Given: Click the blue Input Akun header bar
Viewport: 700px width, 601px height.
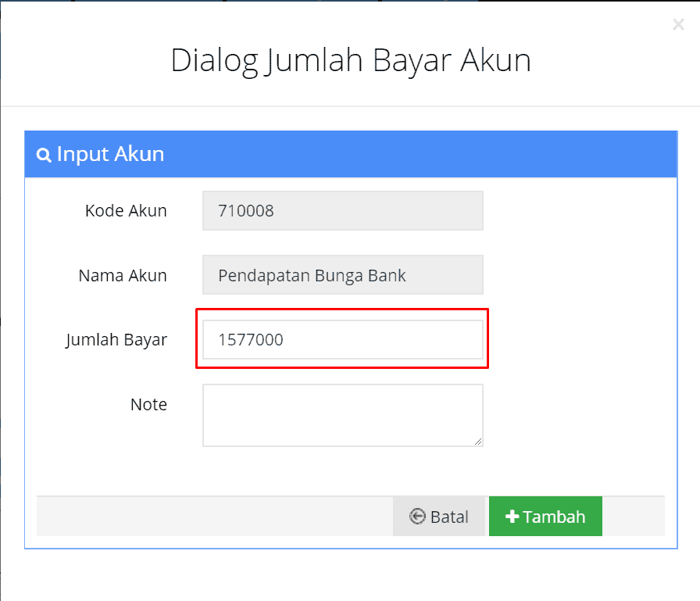Looking at the screenshot, I should (351, 154).
